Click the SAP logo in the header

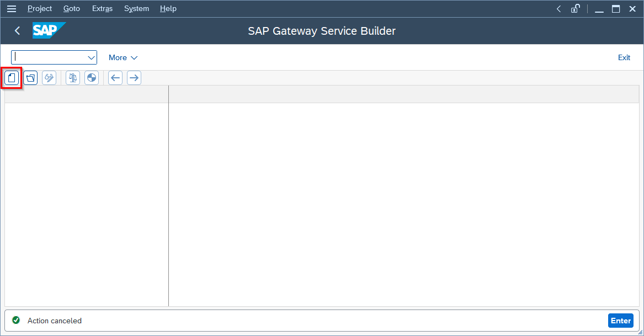coord(49,31)
